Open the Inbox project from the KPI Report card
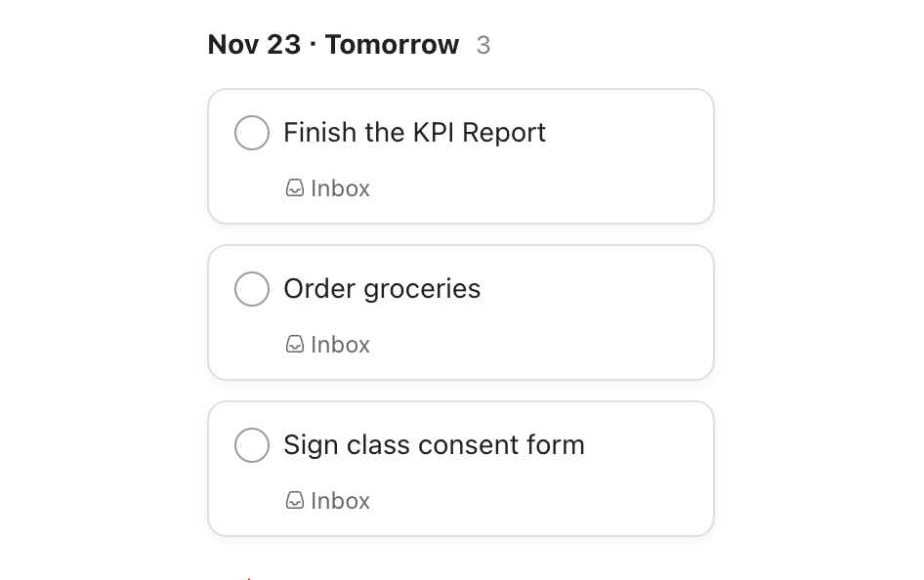924x580 pixels. coord(327,187)
